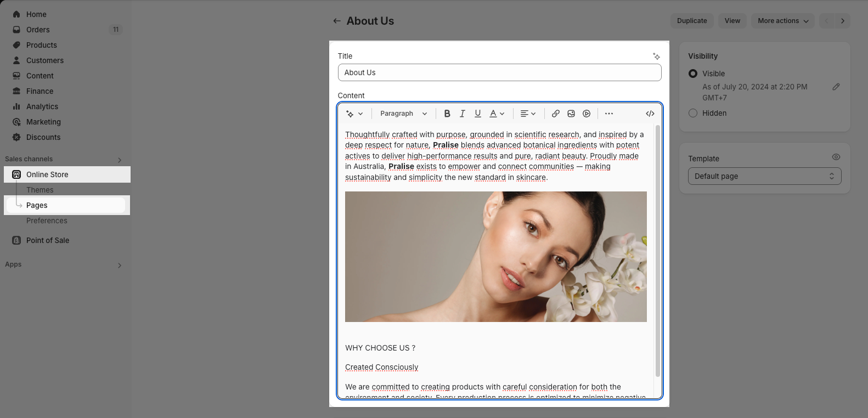Go to Products in sidebar

tap(42, 45)
